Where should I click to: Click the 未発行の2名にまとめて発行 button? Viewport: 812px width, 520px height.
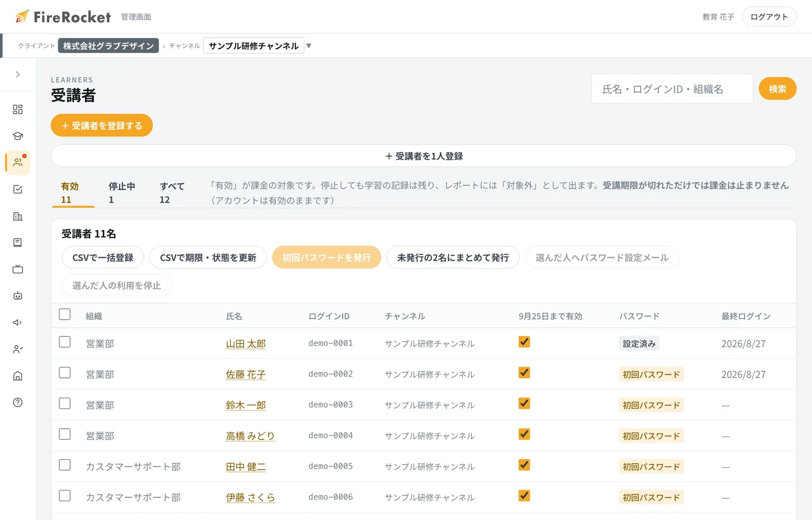point(453,257)
